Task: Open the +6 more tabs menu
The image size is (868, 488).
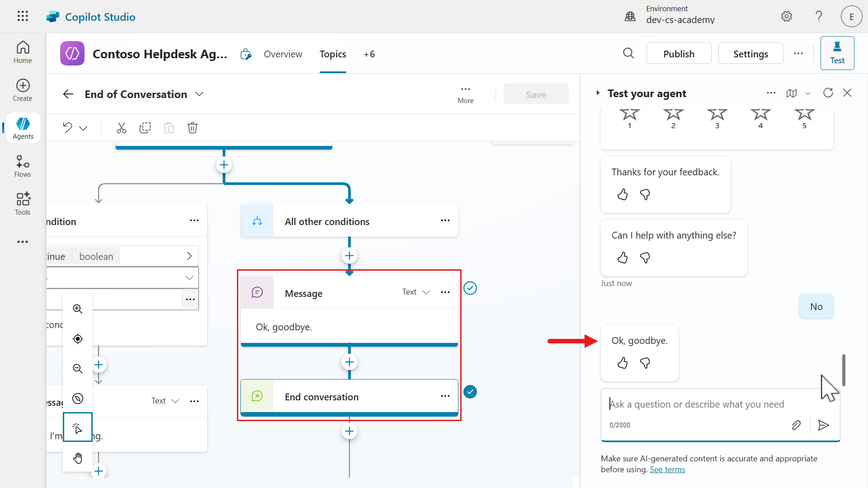Action: [369, 54]
